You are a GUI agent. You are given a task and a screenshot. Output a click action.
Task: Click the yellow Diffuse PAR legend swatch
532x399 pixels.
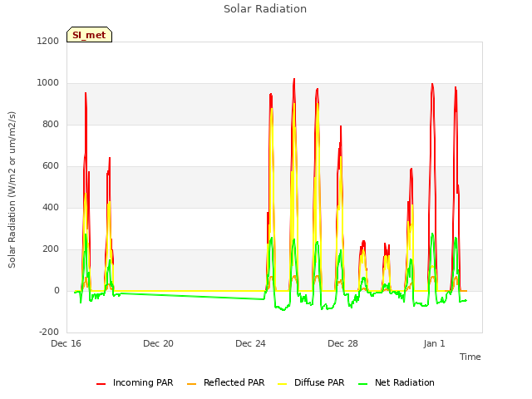pos(282,384)
